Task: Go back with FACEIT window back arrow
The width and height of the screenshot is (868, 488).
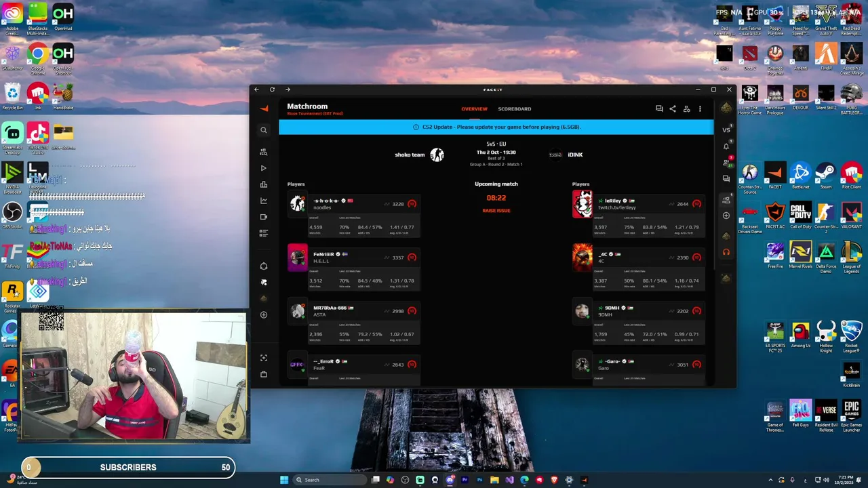Action: tap(256, 89)
